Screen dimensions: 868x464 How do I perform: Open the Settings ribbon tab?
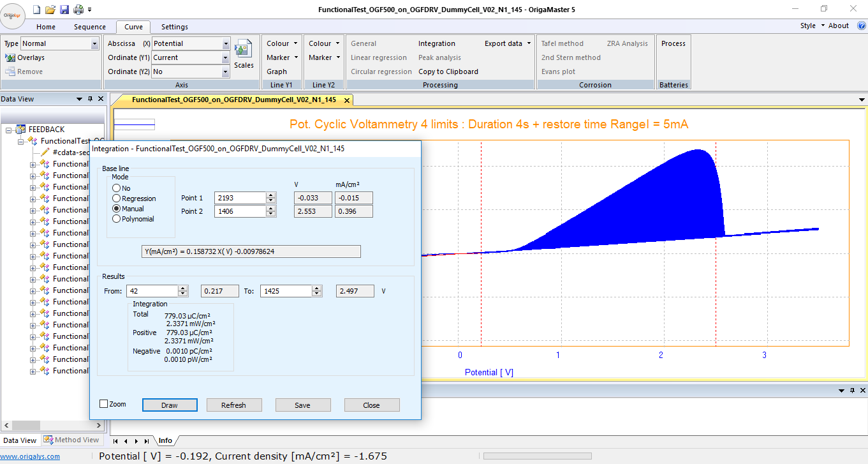point(174,27)
